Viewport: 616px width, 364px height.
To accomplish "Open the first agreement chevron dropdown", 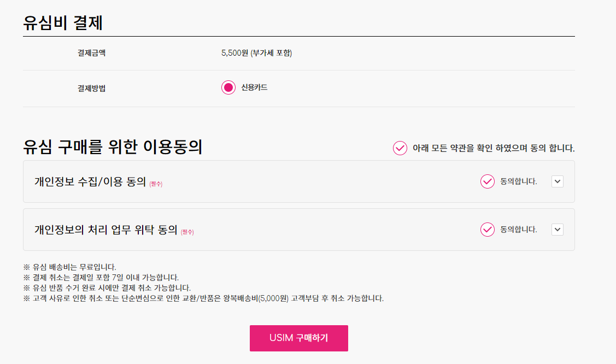I will point(557,181).
